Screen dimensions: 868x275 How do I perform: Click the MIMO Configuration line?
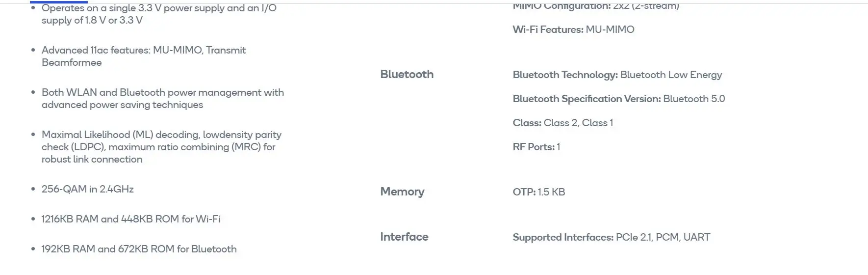[x=595, y=6]
